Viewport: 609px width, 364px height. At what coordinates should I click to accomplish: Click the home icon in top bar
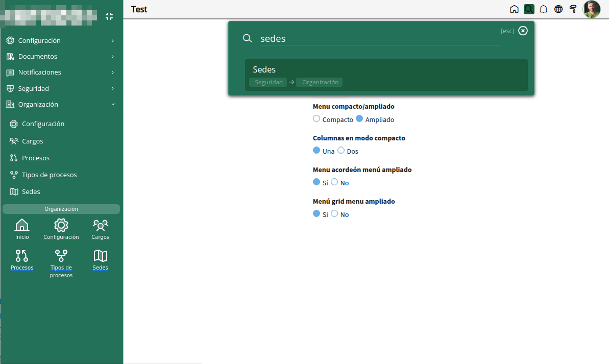tap(514, 9)
